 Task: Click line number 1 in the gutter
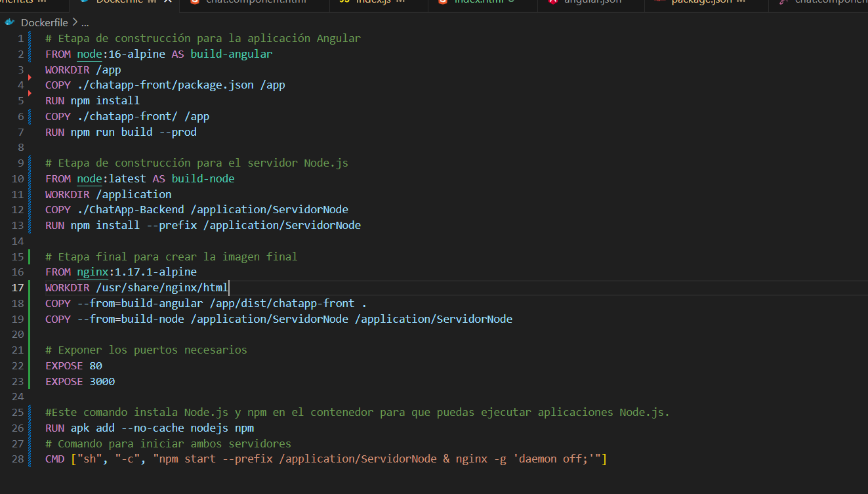[x=21, y=38]
